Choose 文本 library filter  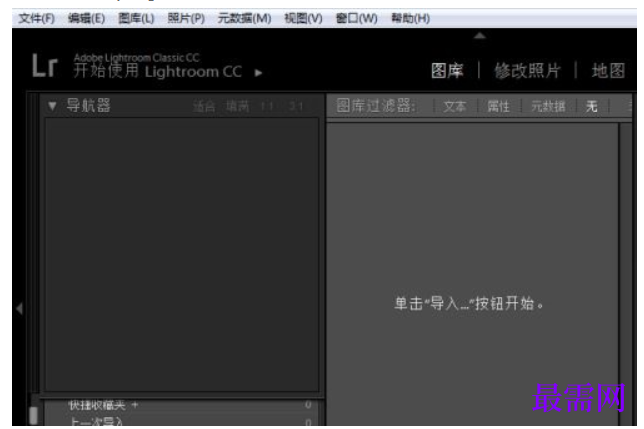455,106
